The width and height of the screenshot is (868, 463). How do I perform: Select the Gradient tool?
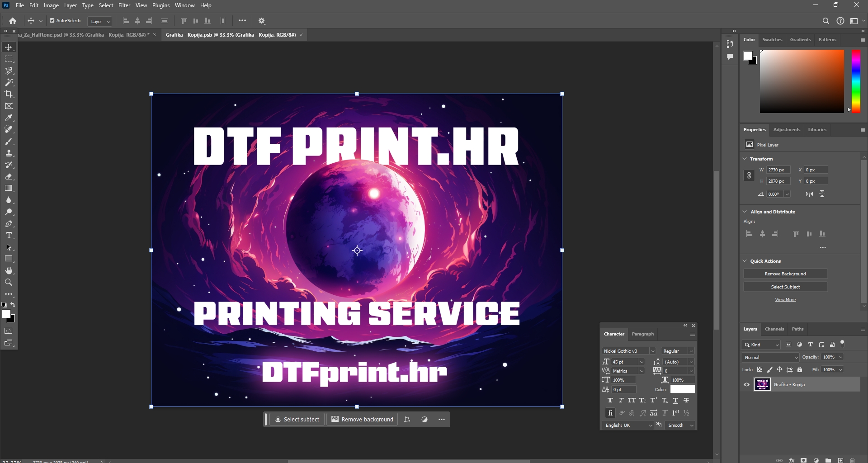click(9, 188)
